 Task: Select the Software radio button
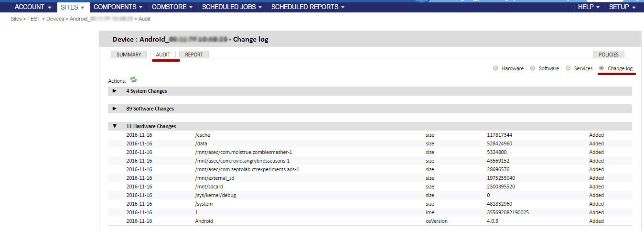(533, 68)
